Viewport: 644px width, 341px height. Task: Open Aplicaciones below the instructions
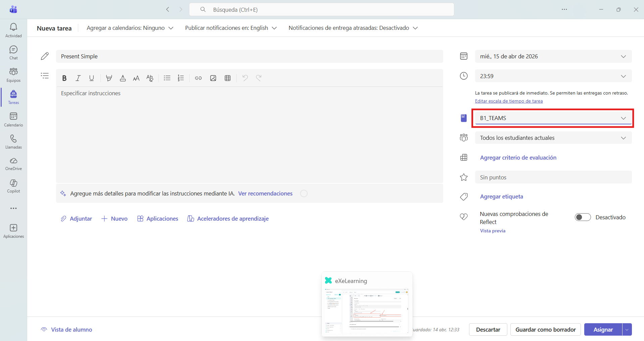point(158,219)
